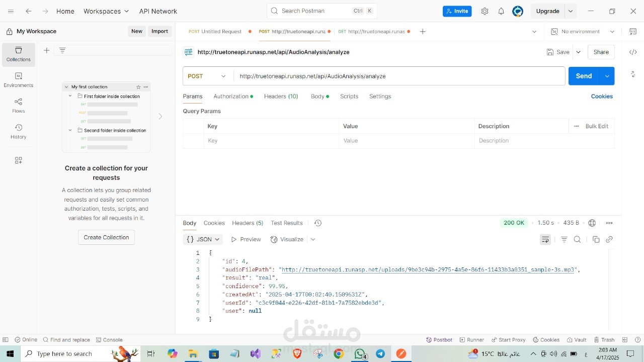Open the help icon in status bar
The height and width of the screenshot is (362, 644).
point(637,340)
